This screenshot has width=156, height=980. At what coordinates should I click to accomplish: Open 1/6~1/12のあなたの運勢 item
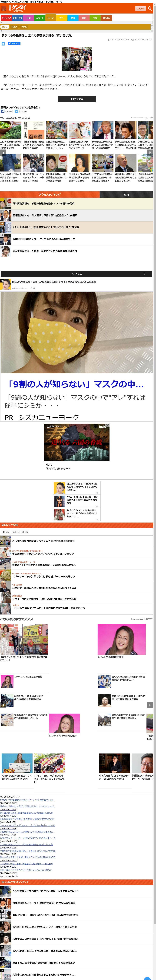[24, 682]
